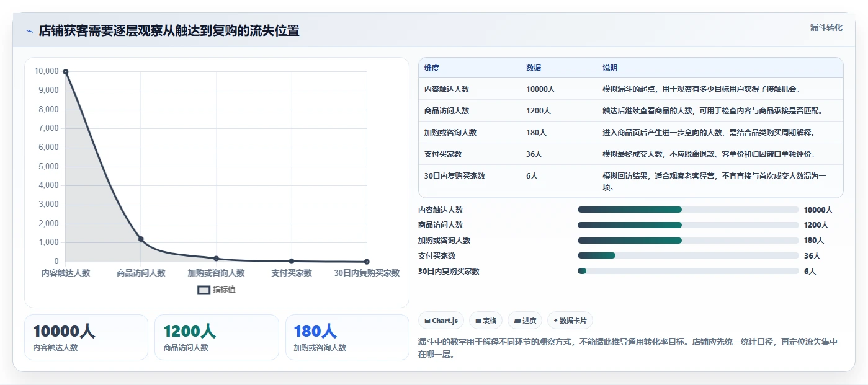868x385 pixels.
Task: Click the 6人 value in the table
Action: (532, 176)
